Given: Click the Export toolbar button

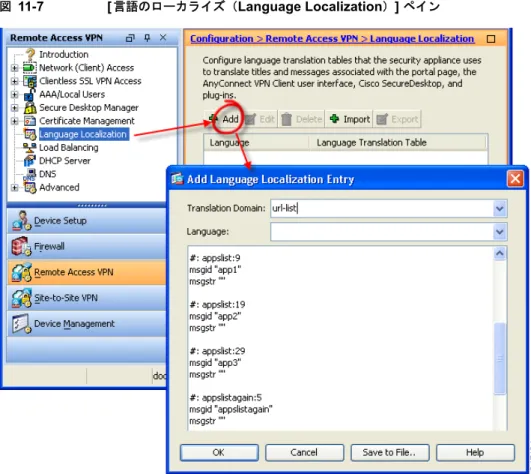Looking at the screenshot, I should point(397,119).
